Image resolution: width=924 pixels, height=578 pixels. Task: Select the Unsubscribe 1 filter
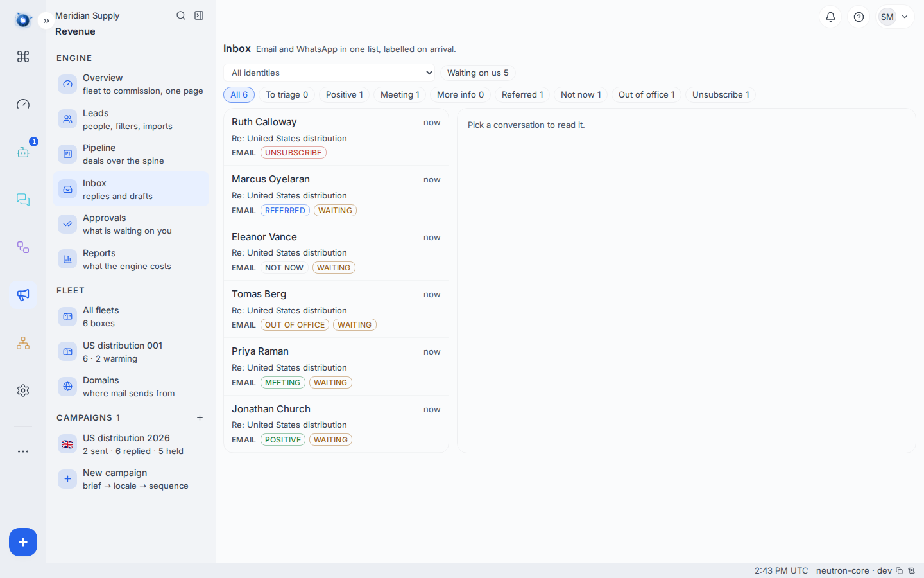pyautogui.click(x=721, y=94)
